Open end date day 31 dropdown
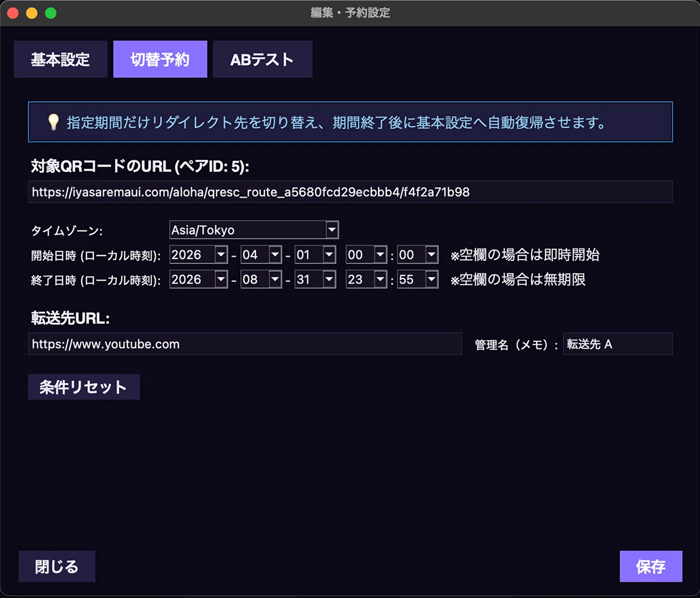The width and height of the screenshot is (700, 598). pos(315,279)
